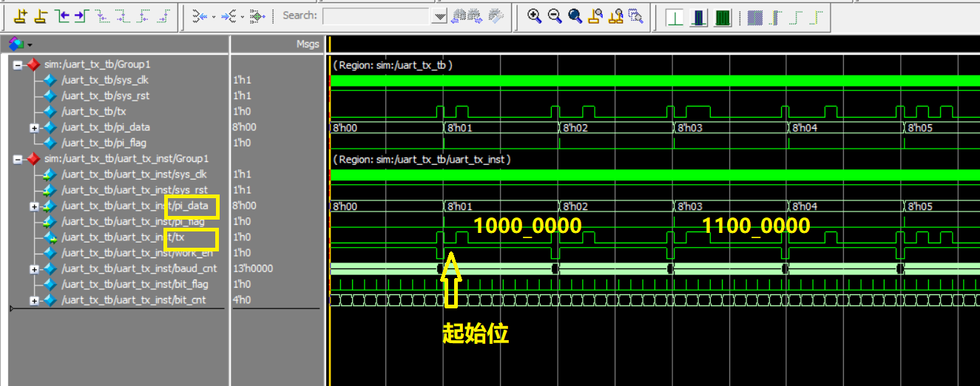Click inside the Search input field
The image size is (980, 386).
click(376, 16)
